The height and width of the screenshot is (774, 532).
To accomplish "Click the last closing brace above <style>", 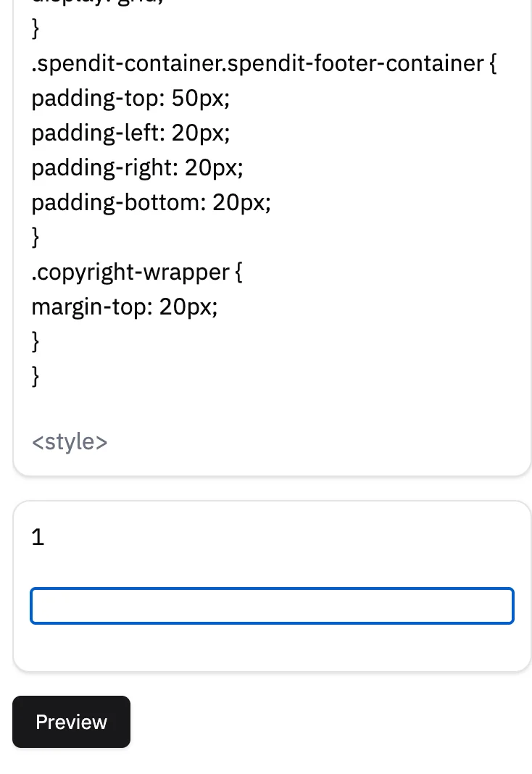I will 36,376.
